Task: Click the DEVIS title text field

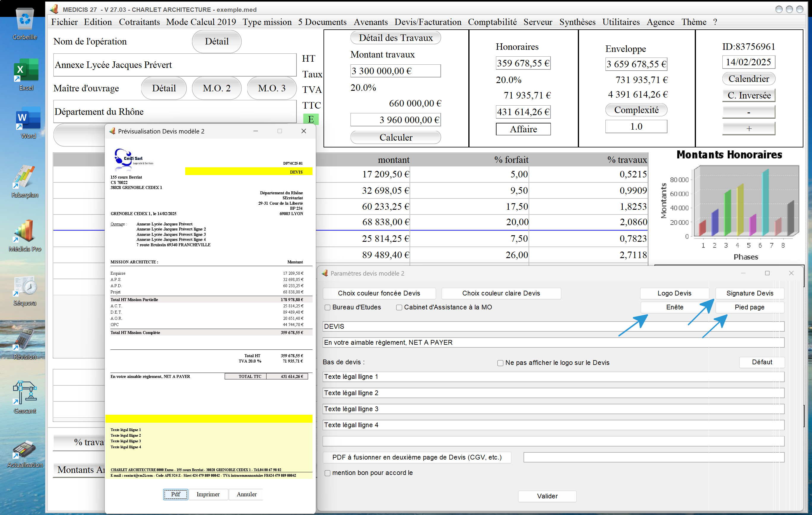Action: [x=554, y=326]
